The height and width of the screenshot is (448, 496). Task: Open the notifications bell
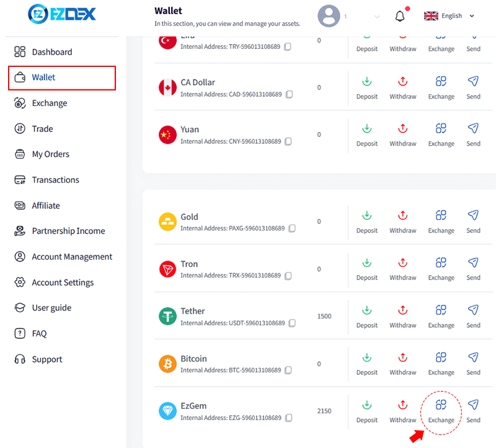click(x=400, y=16)
